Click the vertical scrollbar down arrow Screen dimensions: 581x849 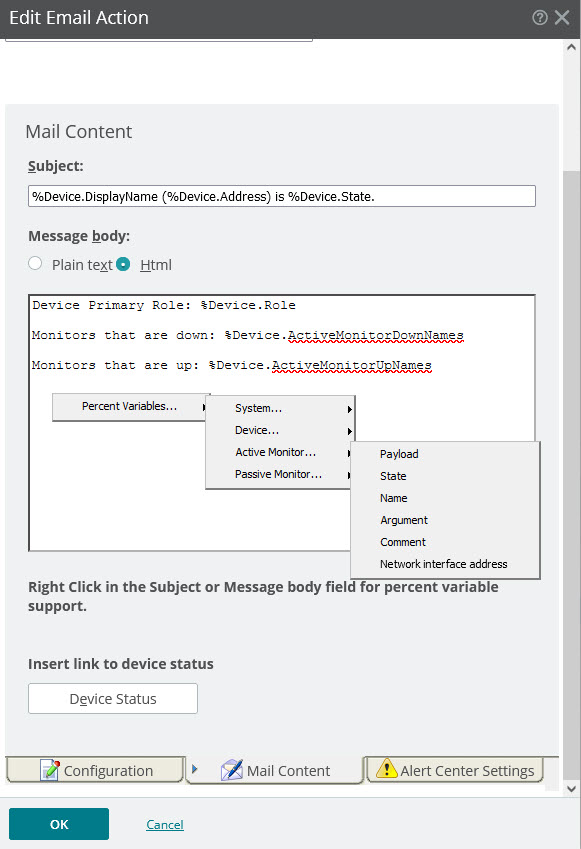click(571, 788)
